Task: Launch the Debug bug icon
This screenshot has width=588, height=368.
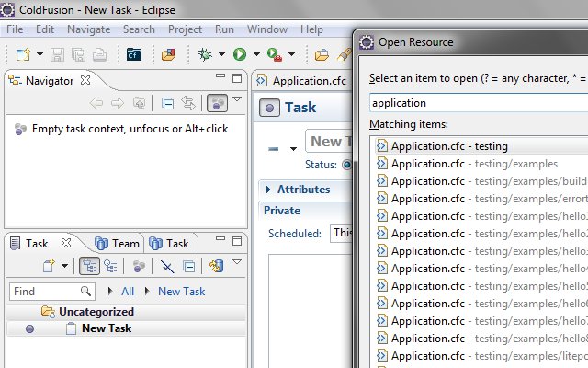Action: click(205, 55)
